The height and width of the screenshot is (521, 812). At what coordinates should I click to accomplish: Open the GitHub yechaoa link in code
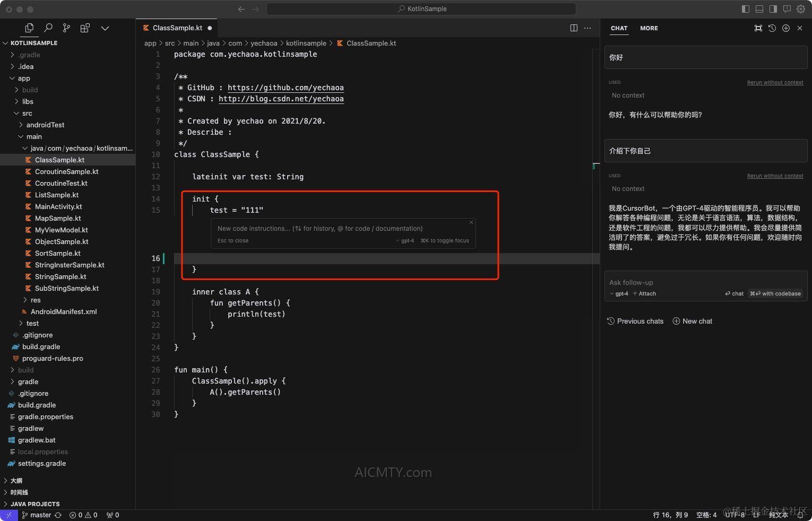pos(285,88)
